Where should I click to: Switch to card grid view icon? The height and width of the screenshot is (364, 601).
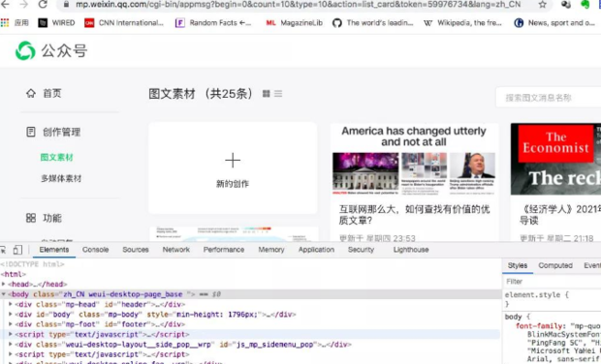(x=267, y=93)
